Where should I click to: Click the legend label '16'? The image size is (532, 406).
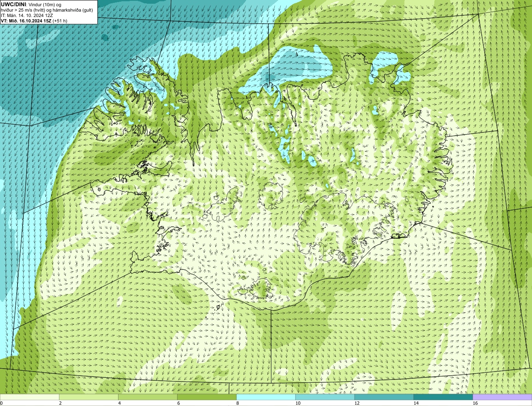point(475,403)
